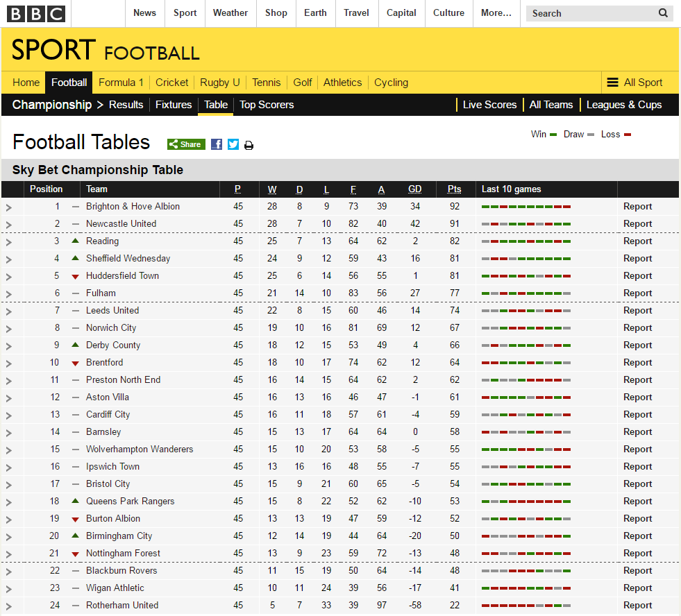681x616 pixels.
Task: Expand the Leeds United row details
Action: [9, 311]
